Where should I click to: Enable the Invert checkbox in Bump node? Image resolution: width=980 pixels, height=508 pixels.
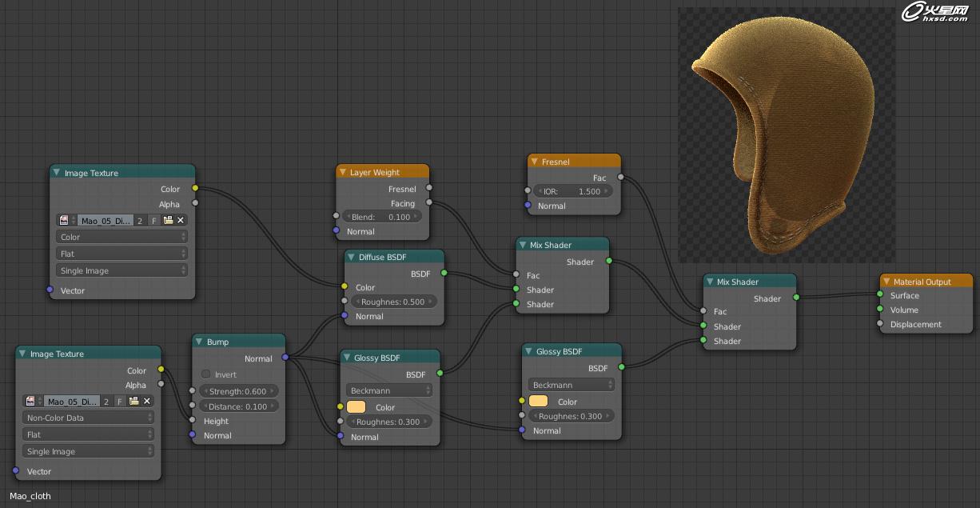[205, 374]
